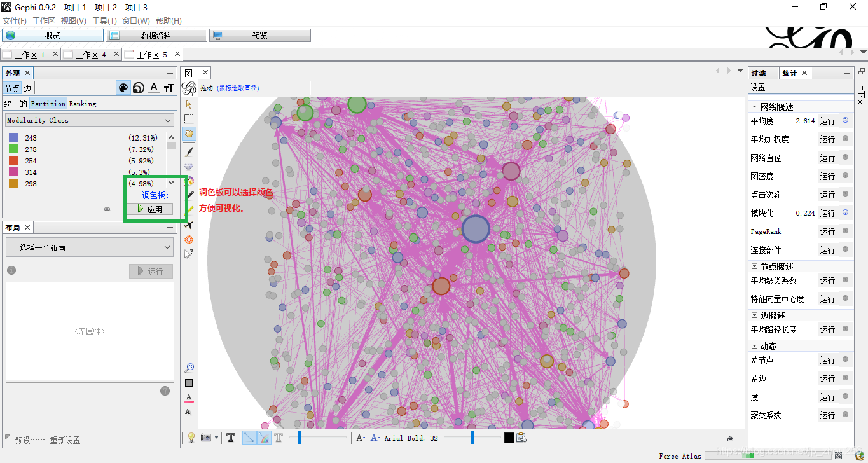Pick the painter brush tool
The image size is (868, 463).
[x=189, y=151]
